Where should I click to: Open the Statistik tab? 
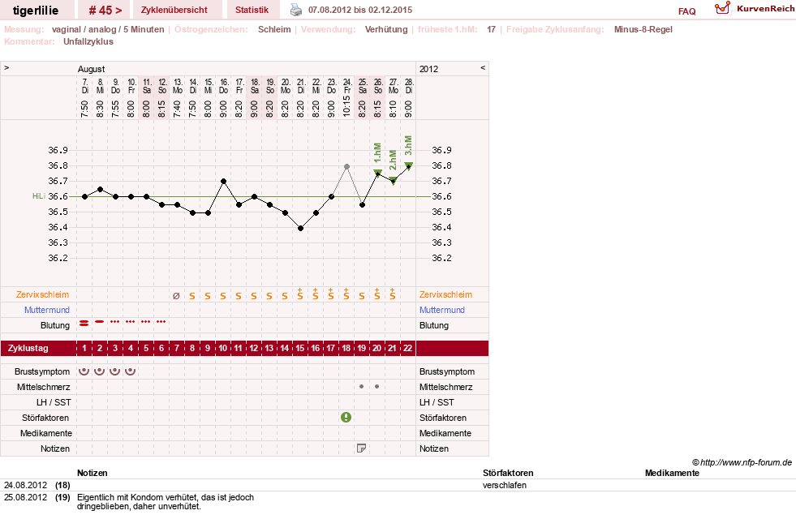(x=252, y=10)
